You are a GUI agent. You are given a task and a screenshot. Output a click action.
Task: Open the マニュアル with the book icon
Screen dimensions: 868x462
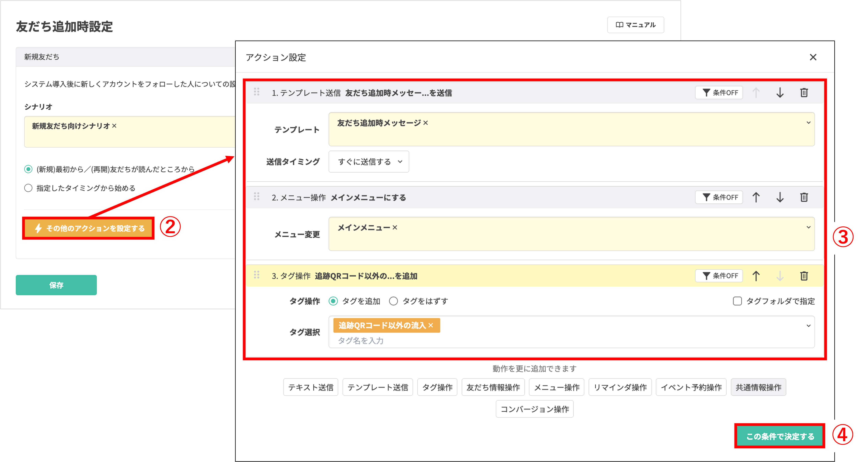coord(636,25)
